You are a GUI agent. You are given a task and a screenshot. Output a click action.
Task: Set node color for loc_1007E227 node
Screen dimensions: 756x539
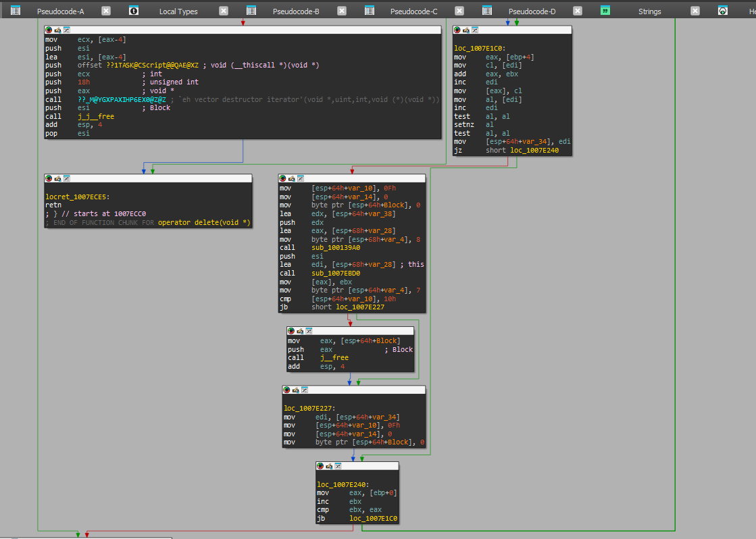coord(287,390)
